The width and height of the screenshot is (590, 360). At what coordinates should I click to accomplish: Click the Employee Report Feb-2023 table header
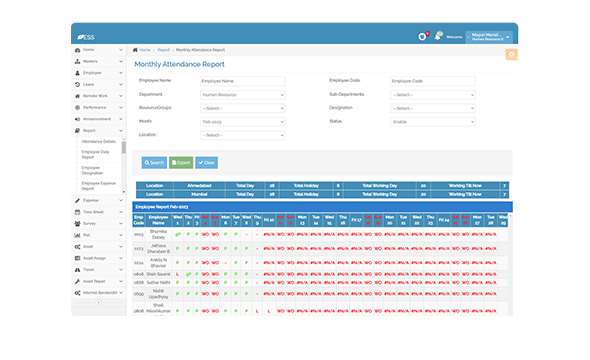[322, 207]
